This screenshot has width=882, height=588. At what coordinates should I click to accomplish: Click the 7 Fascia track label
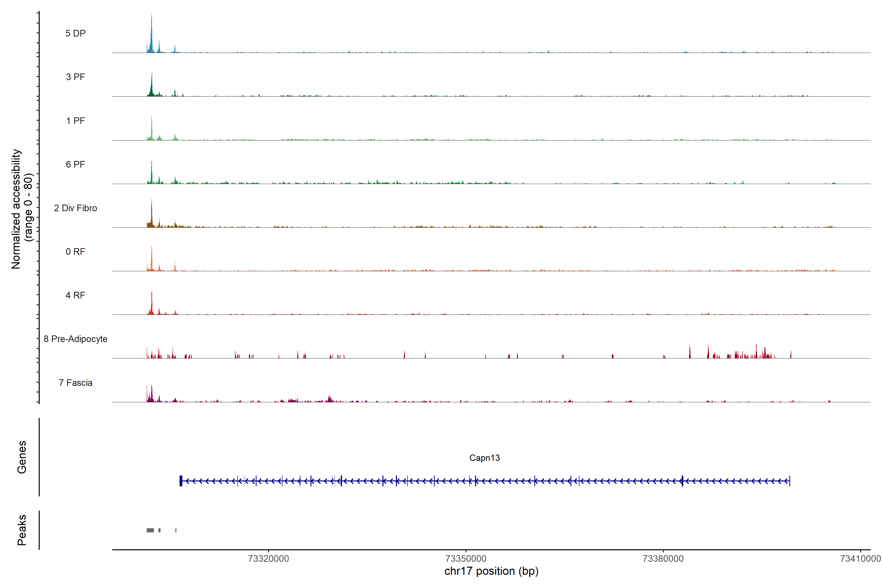(x=75, y=382)
